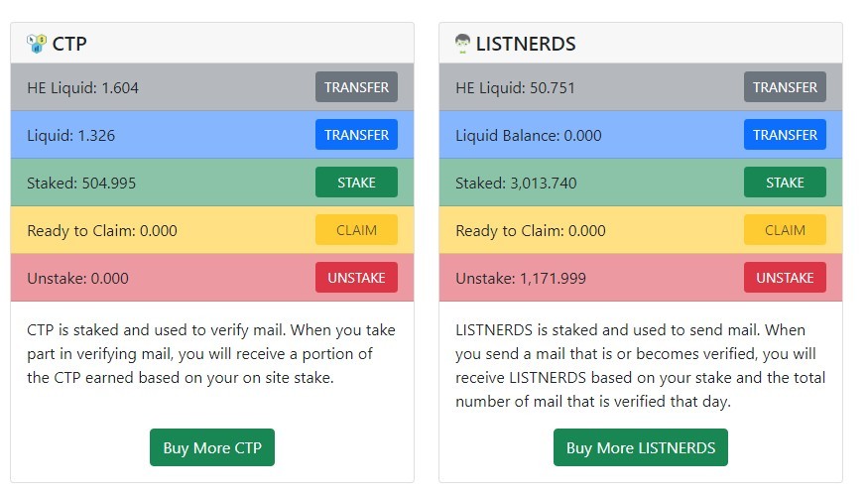
Task: Claim CTP rewards with yellow CLAIM button
Action: [x=356, y=230]
